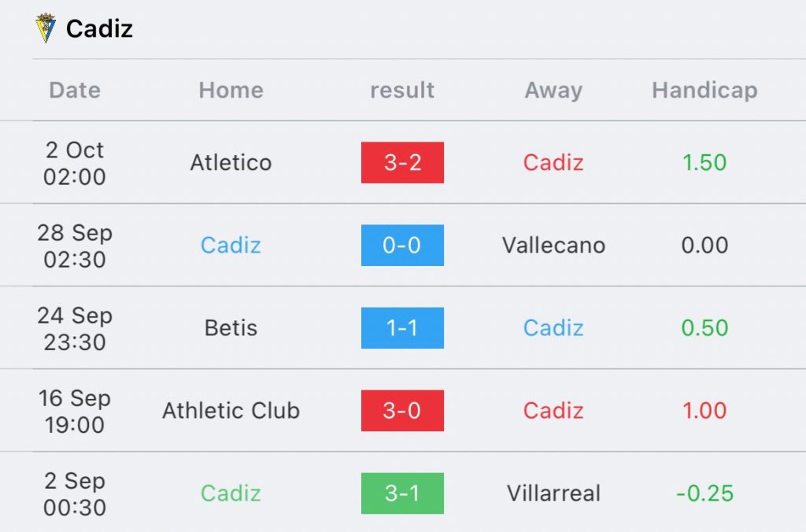806x532 pixels.
Task: Open the Cadiz team title
Action: point(99,28)
